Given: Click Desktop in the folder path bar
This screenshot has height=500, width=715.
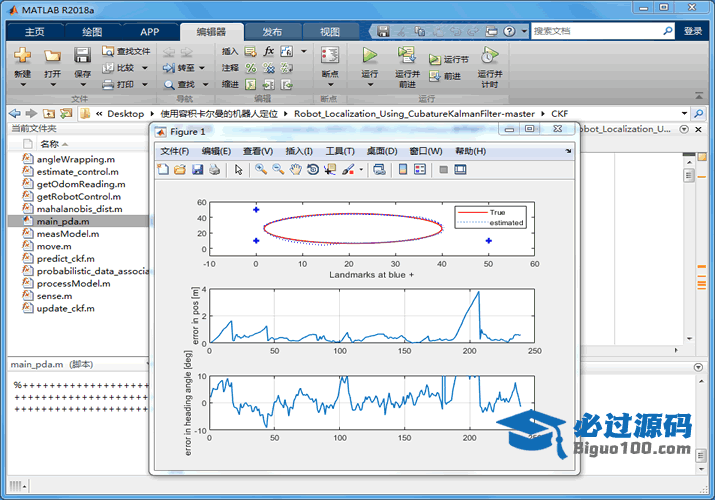Looking at the screenshot, I should point(125,113).
